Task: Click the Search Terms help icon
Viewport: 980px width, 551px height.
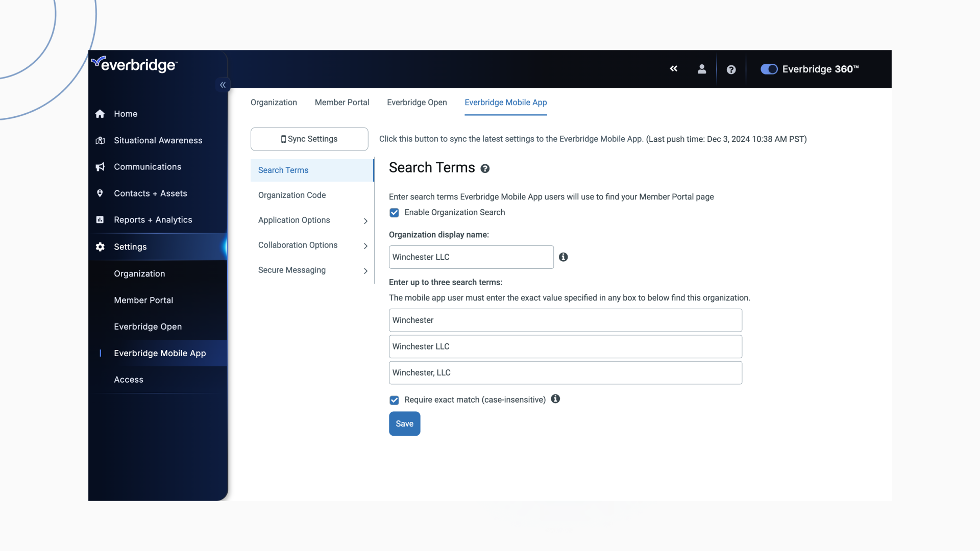Action: [x=485, y=168]
